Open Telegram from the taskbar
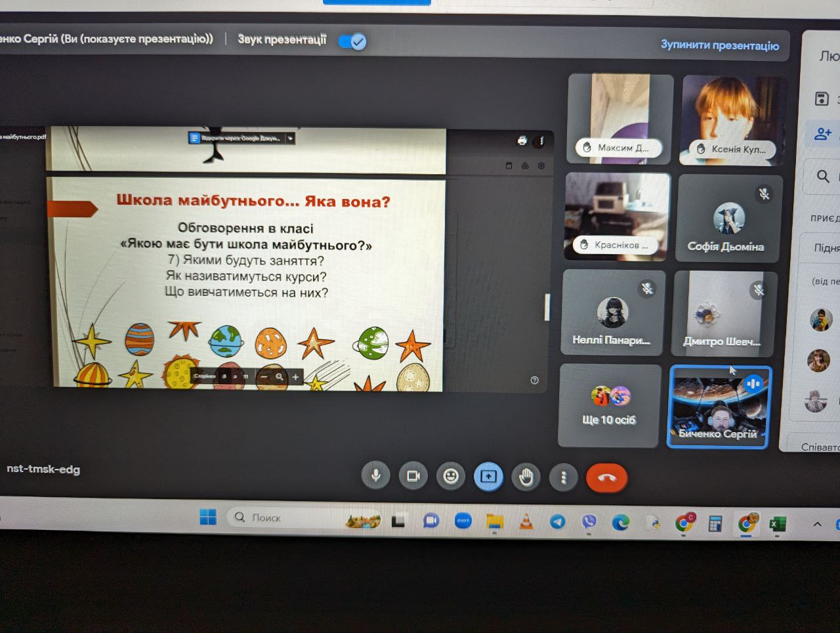 [x=557, y=522]
